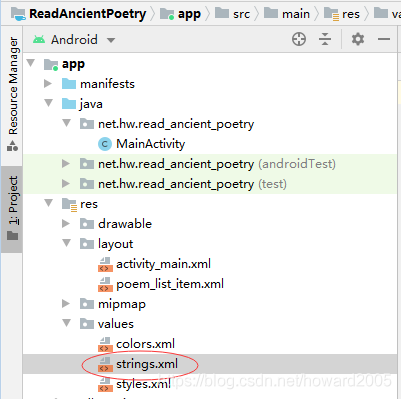Open the Resource Manager side tab
401x399 pixels.
pyautogui.click(x=13, y=94)
